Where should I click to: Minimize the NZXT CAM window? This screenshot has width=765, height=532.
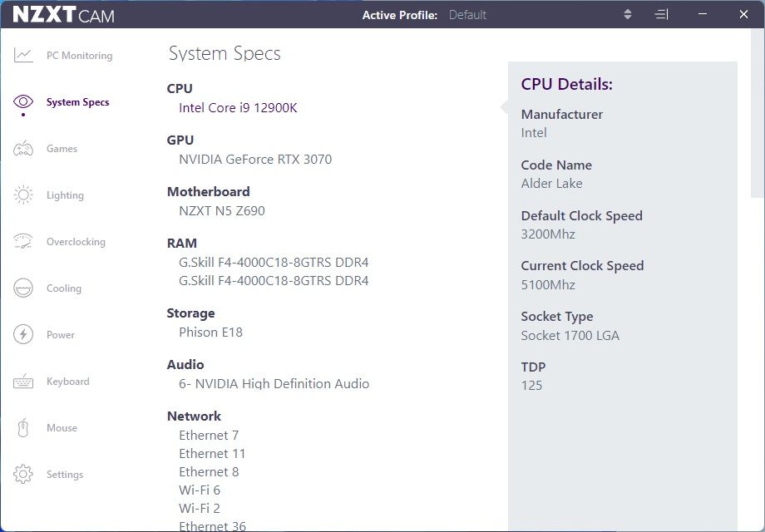pos(703,14)
